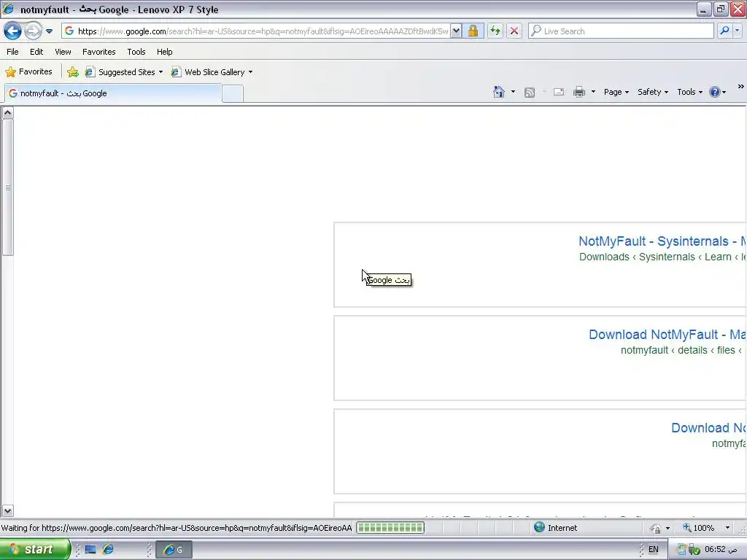Click the Back navigation button
Screen dimensions: 747x560
pyautogui.click(x=12, y=31)
